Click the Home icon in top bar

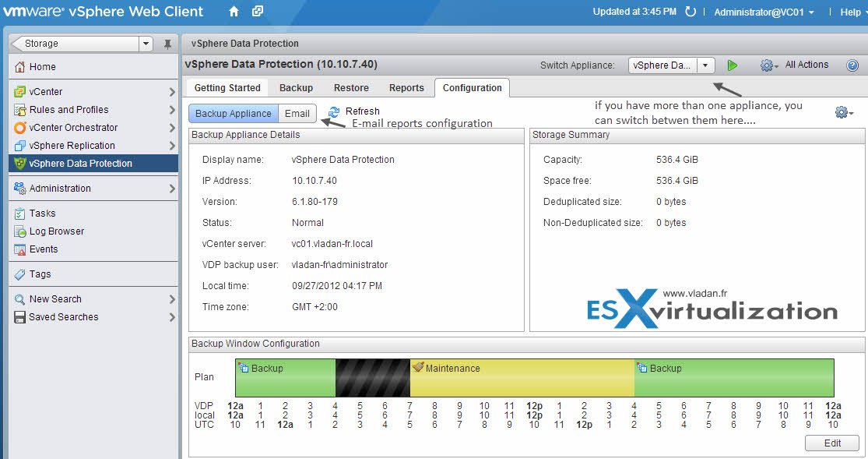tap(234, 11)
